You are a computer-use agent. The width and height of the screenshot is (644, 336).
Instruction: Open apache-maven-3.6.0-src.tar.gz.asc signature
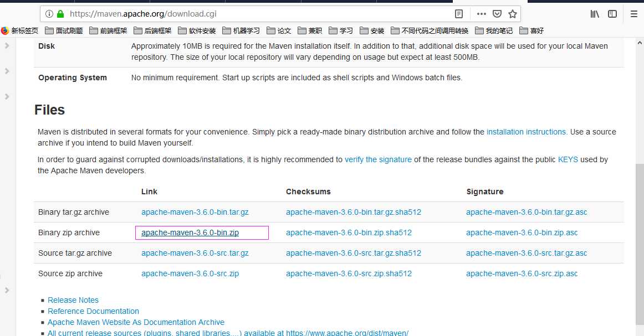click(x=526, y=253)
